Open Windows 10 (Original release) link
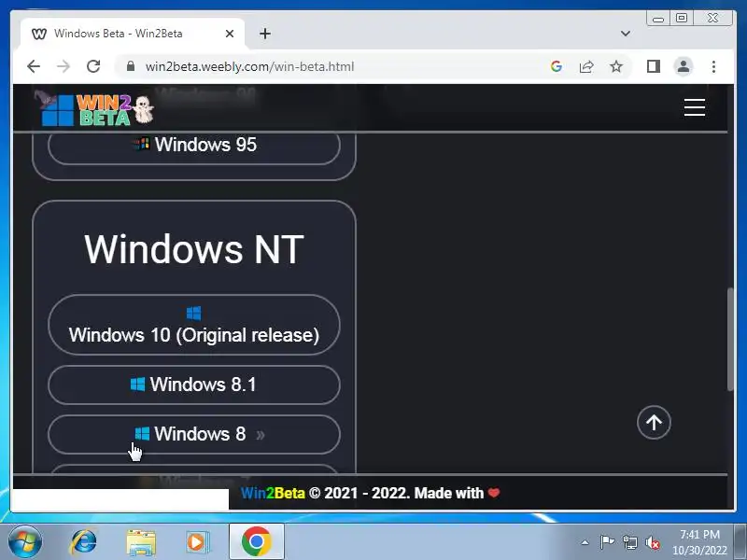The image size is (747, 560). click(194, 325)
